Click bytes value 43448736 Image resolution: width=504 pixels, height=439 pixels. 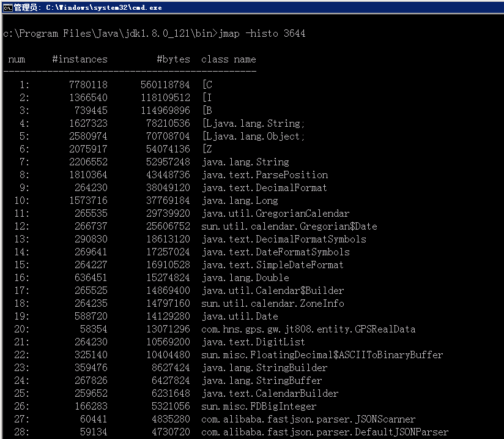pos(168,174)
